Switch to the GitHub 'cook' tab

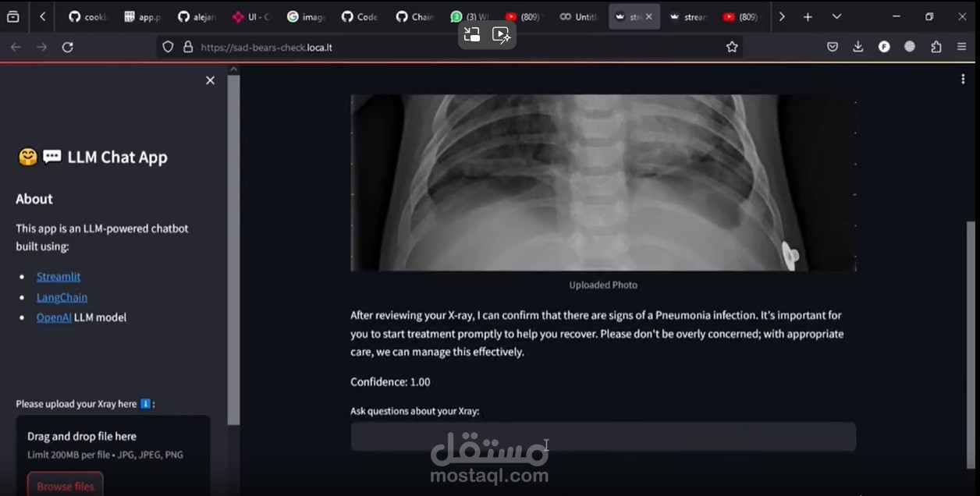(x=87, y=16)
